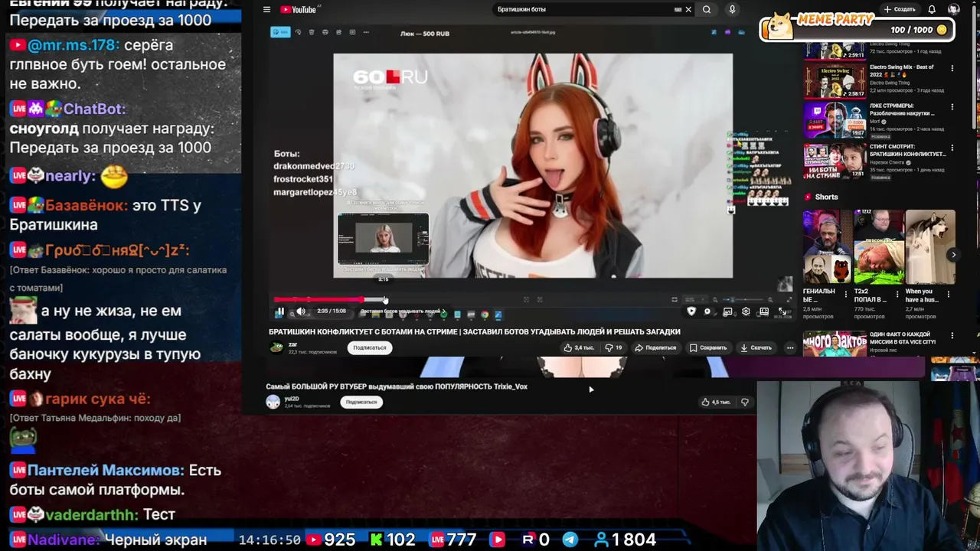Viewport: 980px width, 551px height.
Task: Open the ГЕНИАЛЬНЫЕ Short thumbnail
Action: [x=828, y=246]
